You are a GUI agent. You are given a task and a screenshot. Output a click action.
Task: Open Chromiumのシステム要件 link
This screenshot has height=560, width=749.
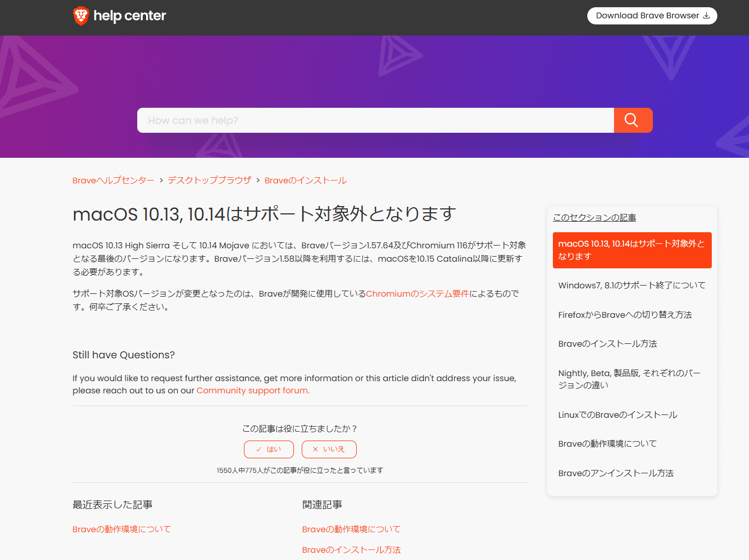click(417, 293)
